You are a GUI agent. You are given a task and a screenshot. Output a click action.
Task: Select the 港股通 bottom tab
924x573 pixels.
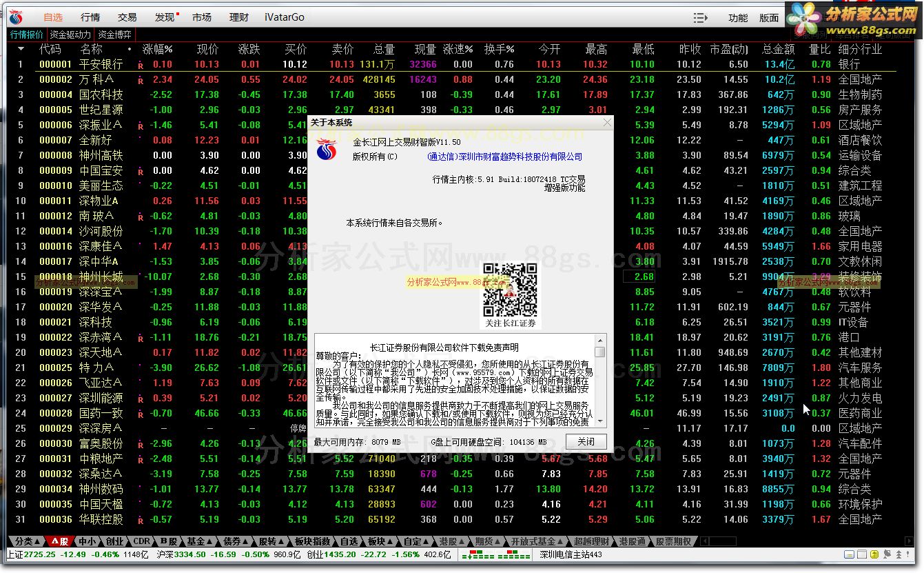(x=633, y=541)
